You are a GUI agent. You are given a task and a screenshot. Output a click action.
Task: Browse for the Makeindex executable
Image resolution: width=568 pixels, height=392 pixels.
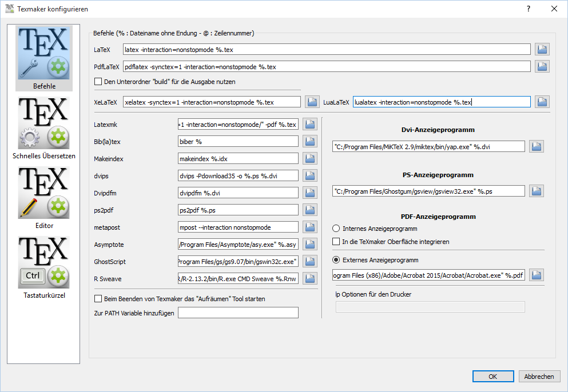click(x=309, y=158)
